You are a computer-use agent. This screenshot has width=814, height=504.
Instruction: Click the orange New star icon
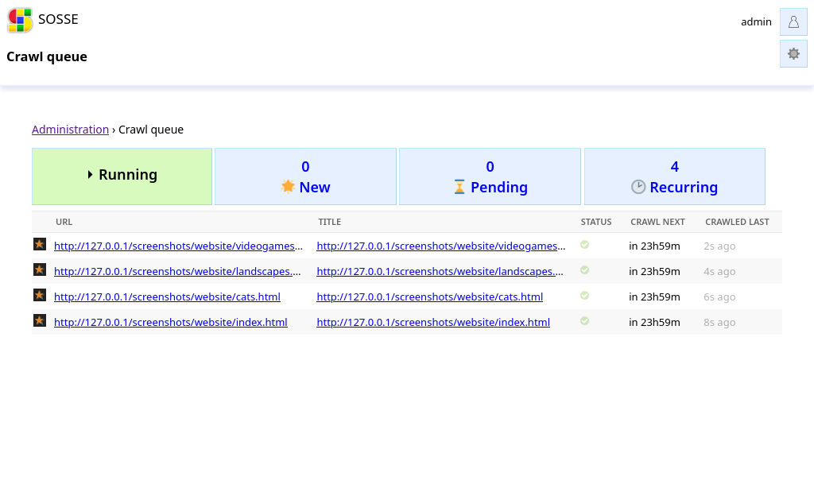click(288, 186)
